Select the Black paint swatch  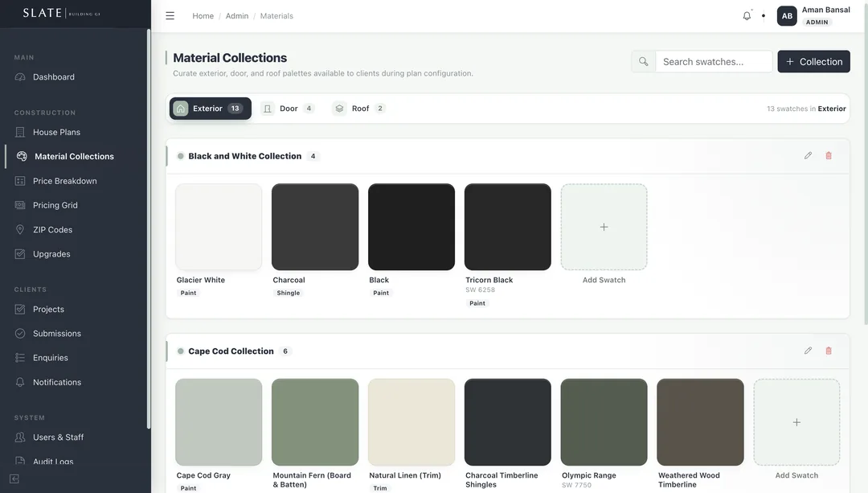click(x=411, y=227)
